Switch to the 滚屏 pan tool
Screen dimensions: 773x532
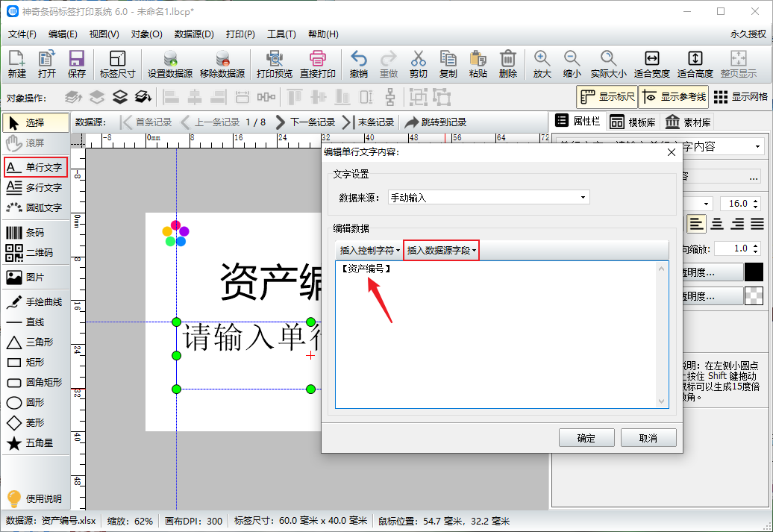(36, 143)
